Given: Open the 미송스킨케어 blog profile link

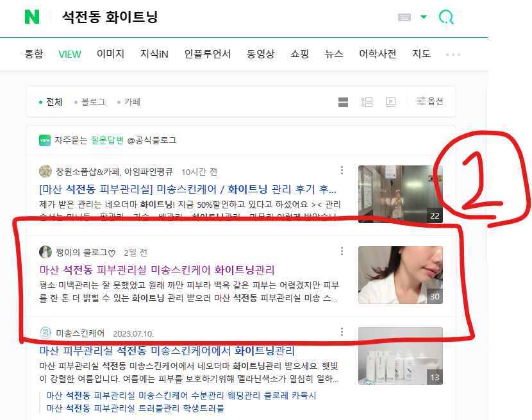Looking at the screenshot, I should [80, 333].
